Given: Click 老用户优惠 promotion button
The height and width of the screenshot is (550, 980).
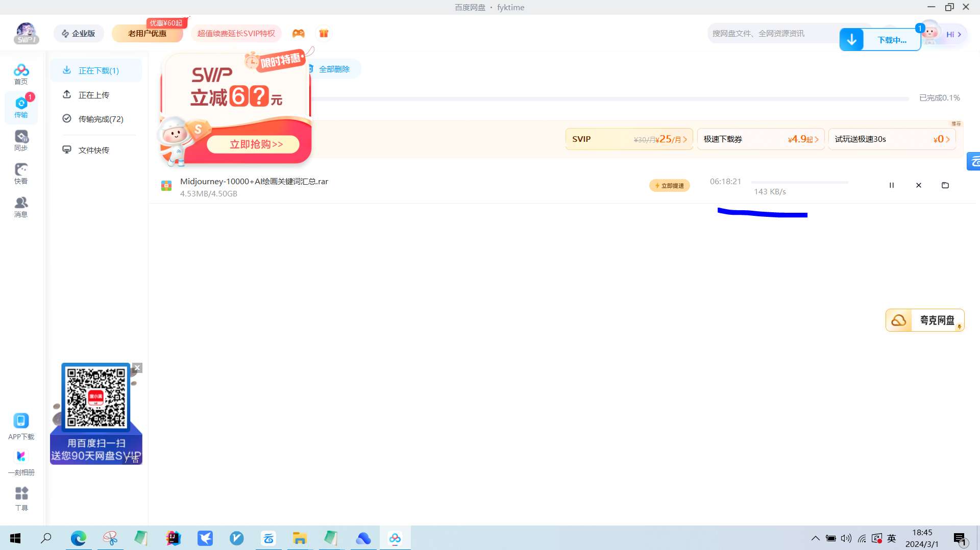Looking at the screenshot, I should 147,33.
